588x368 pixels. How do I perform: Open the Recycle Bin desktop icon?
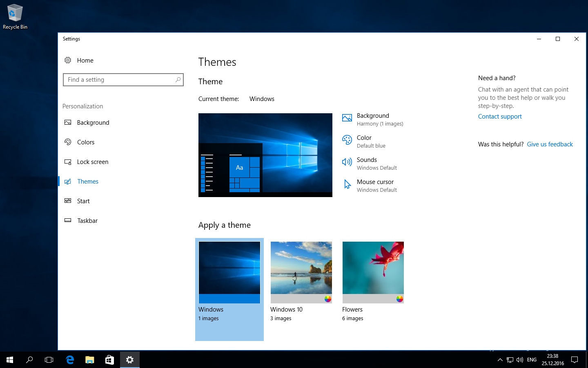[15, 17]
